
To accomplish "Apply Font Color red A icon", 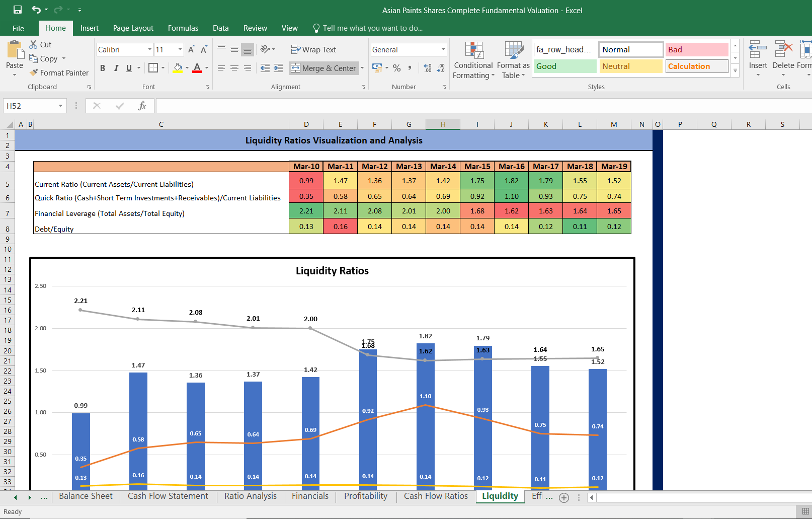I will click(x=197, y=68).
